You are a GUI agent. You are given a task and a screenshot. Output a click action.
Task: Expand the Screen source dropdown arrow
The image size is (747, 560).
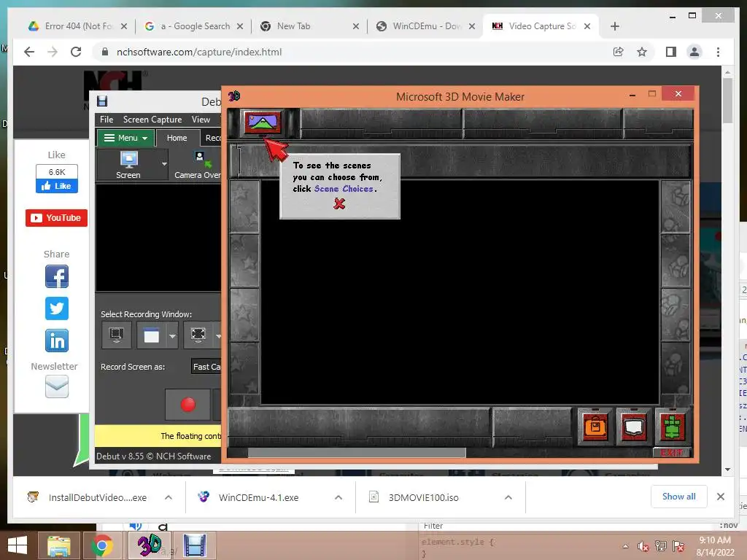164,164
